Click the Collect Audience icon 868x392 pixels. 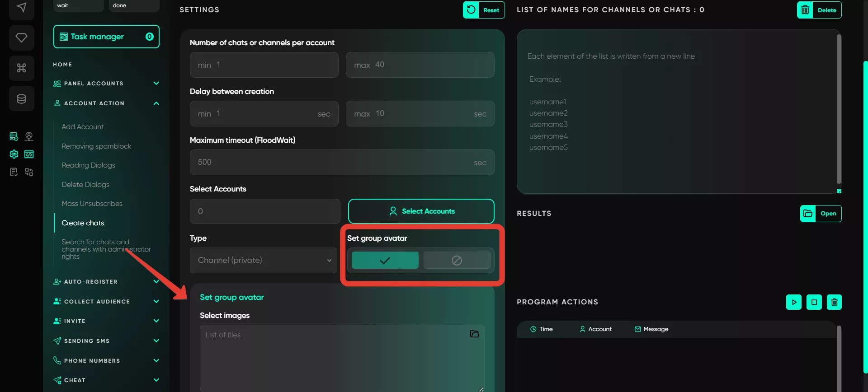[x=57, y=301]
